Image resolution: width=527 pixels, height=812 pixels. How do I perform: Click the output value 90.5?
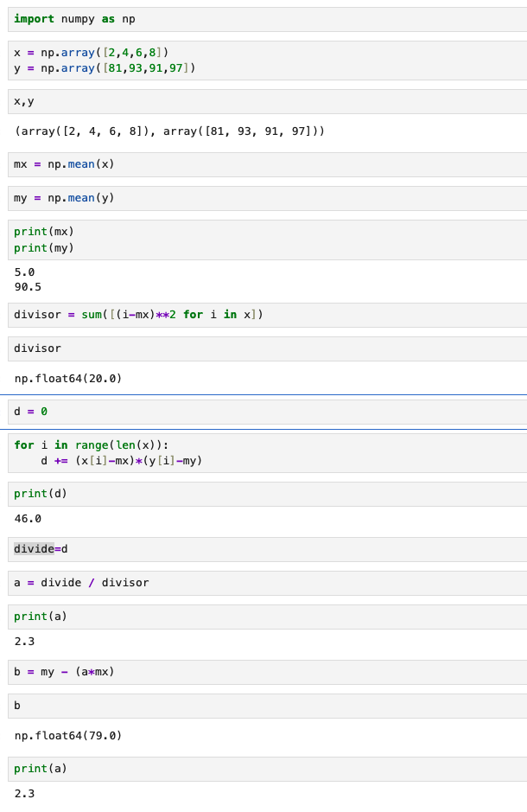(x=28, y=287)
